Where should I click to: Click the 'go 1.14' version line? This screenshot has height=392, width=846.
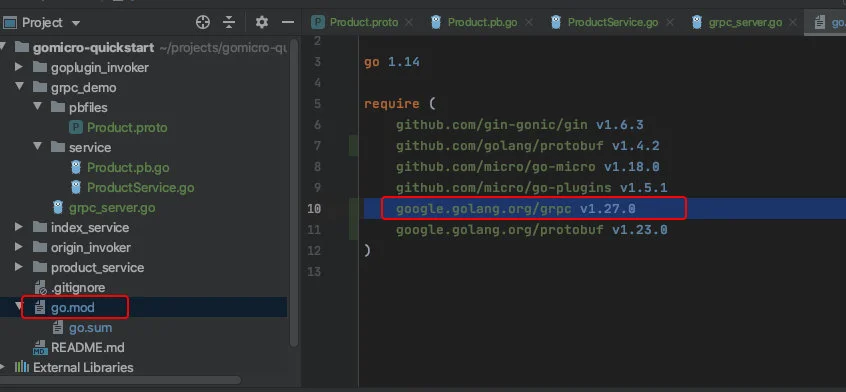pos(392,62)
